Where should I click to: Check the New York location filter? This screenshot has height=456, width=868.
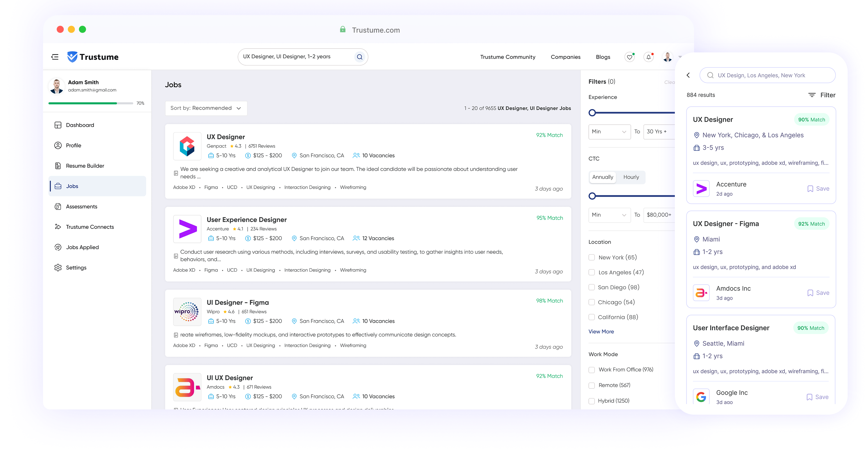click(x=592, y=257)
